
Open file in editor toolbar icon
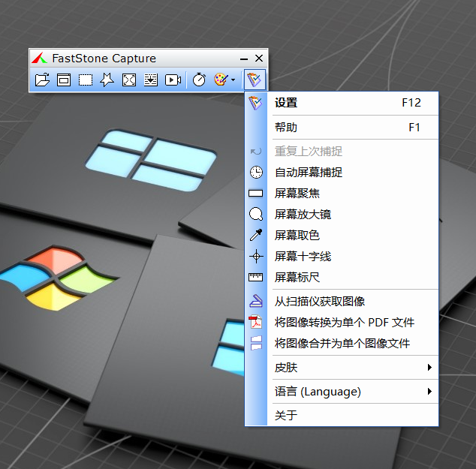42,80
